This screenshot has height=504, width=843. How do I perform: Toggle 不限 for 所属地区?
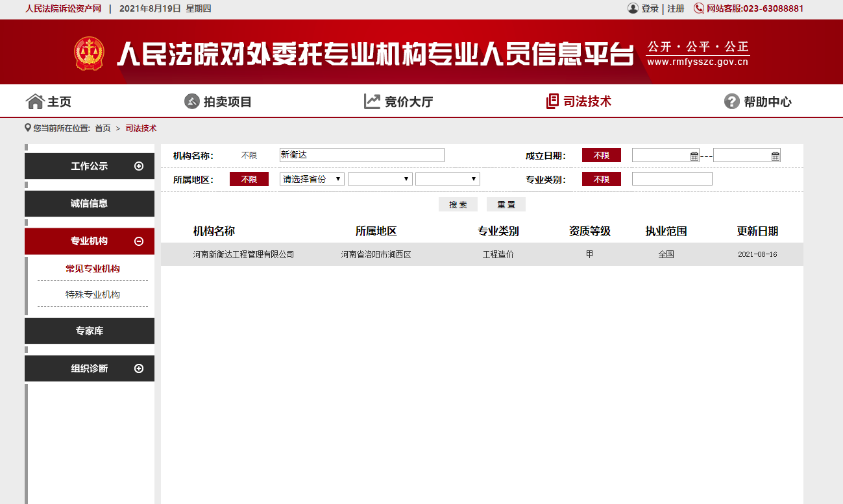249,180
